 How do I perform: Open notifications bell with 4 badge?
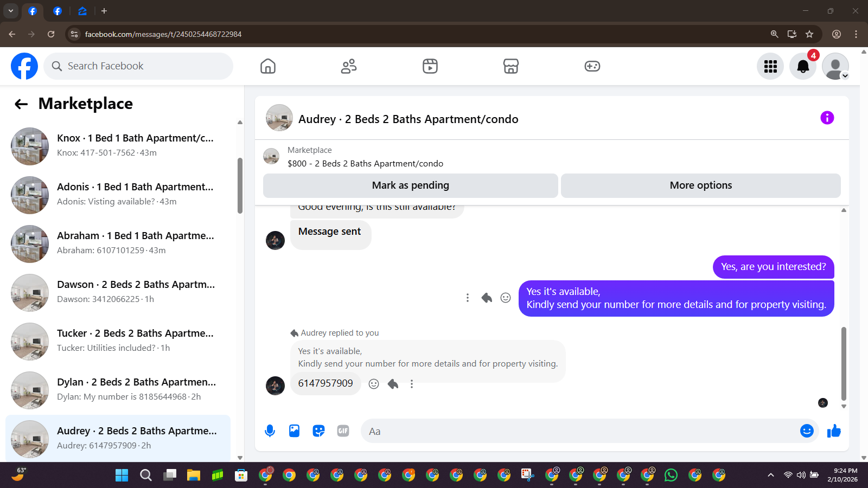pyautogui.click(x=803, y=66)
